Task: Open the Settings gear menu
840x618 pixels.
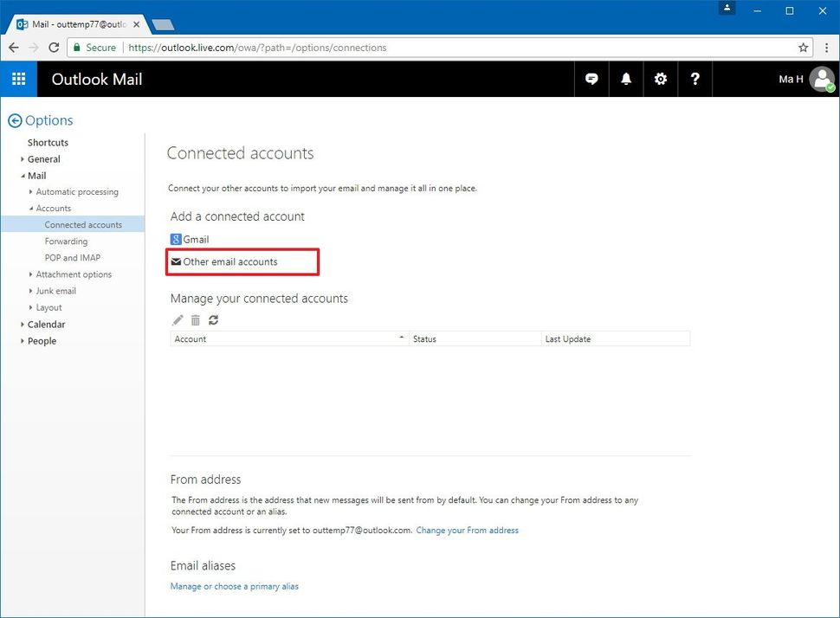Action: [x=661, y=79]
